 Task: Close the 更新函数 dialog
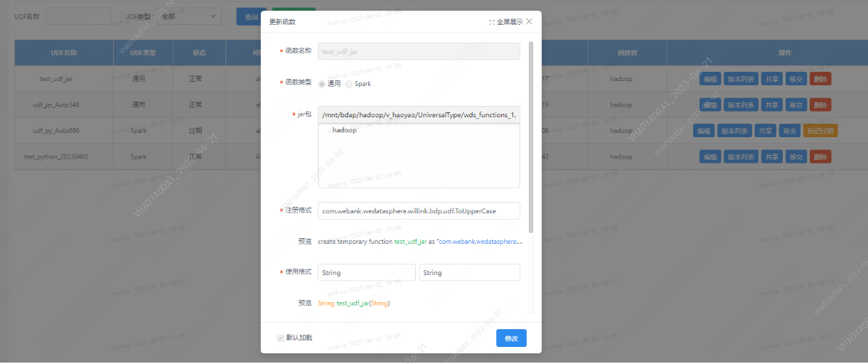click(529, 21)
